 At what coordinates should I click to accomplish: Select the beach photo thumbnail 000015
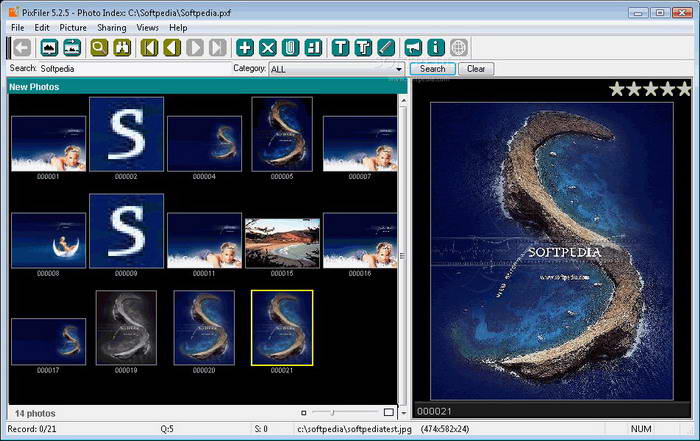(282, 243)
